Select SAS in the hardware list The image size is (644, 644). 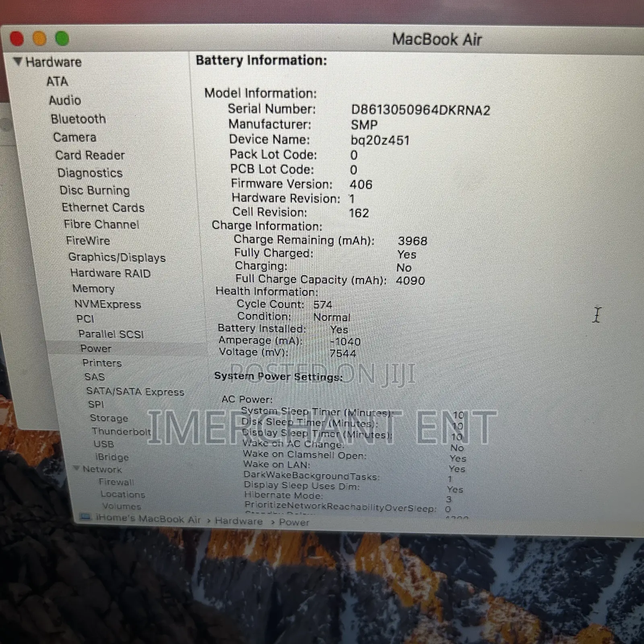coord(95,377)
